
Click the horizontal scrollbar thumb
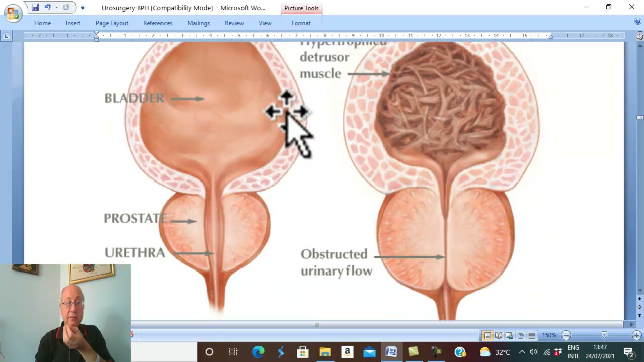[x=317, y=325]
